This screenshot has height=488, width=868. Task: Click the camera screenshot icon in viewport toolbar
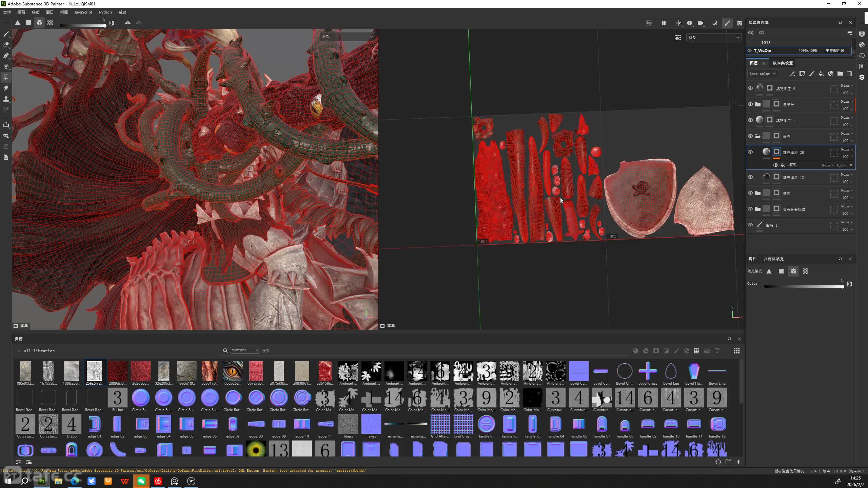[x=739, y=23]
